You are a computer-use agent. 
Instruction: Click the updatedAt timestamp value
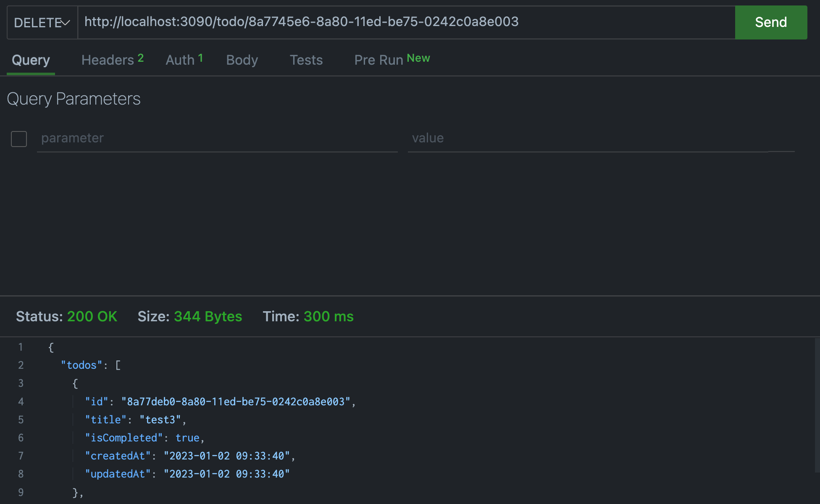tap(227, 474)
